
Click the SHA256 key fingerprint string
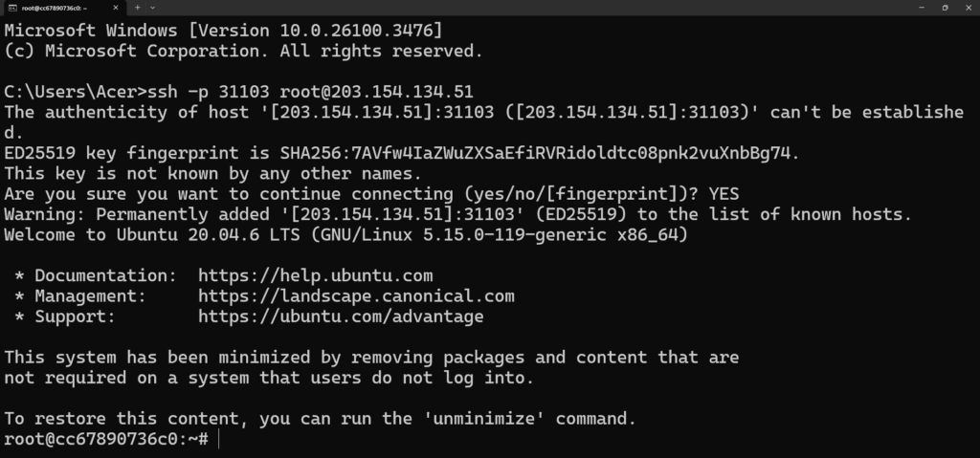pos(535,154)
